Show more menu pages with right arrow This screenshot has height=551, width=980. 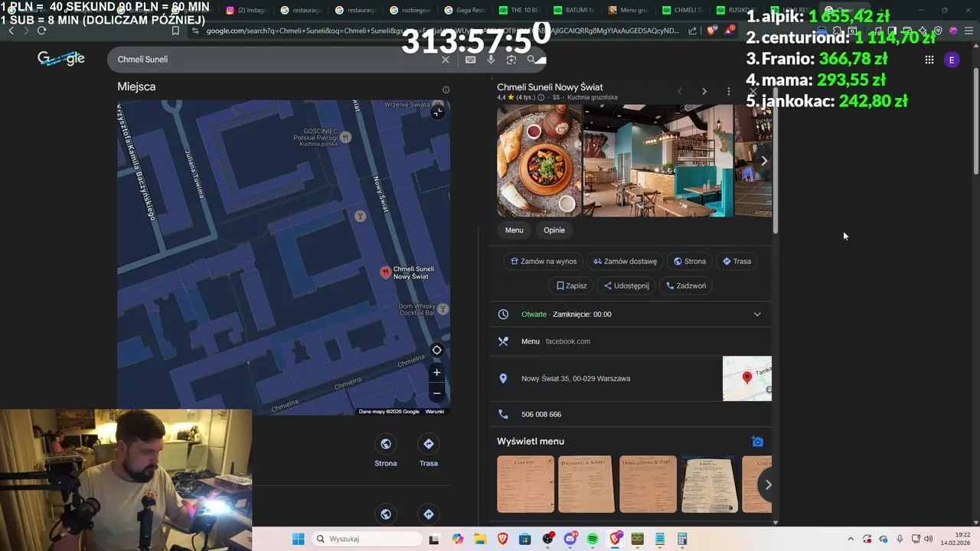pyautogui.click(x=768, y=484)
